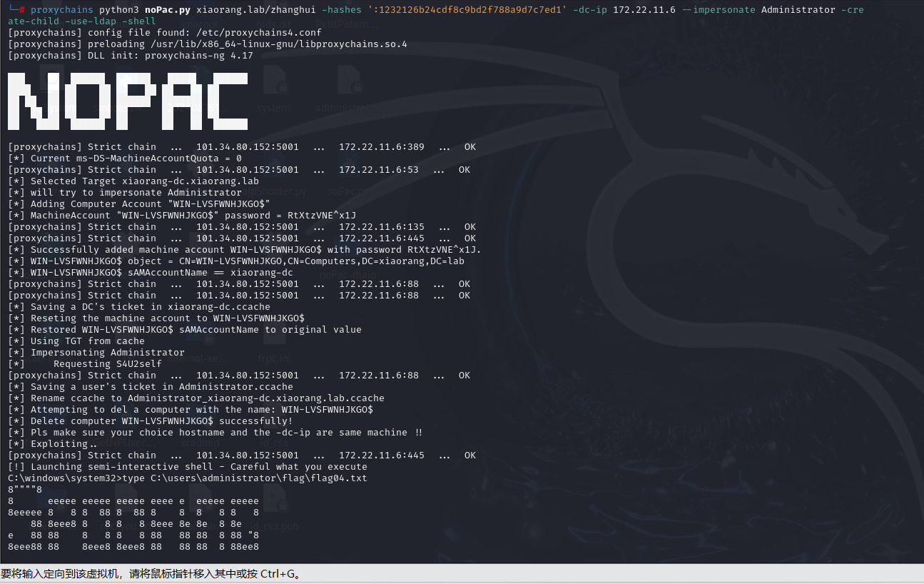This screenshot has height=584, width=924.
Task: Click the 'config file found: /etc/proxychains4.conf' line
Action: [165, 33]
